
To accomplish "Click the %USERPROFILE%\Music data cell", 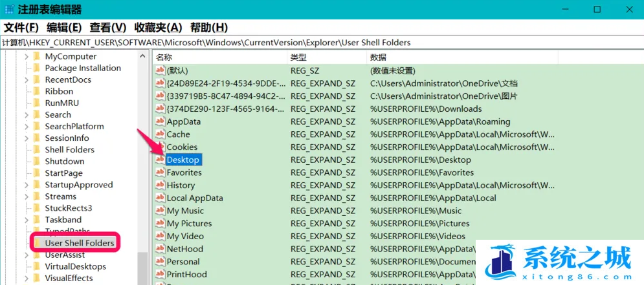I will tap(416, 211).
